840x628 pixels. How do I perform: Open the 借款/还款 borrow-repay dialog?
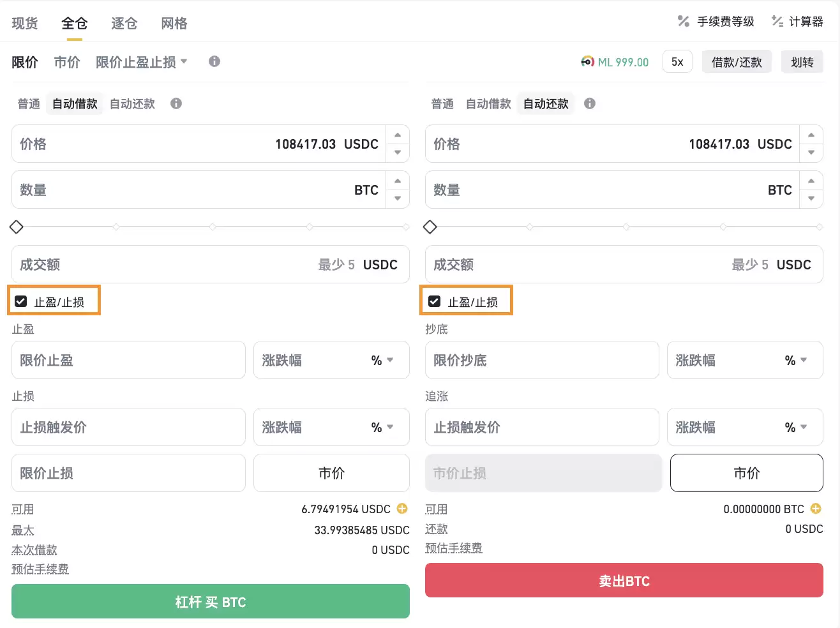coord(737,61)
